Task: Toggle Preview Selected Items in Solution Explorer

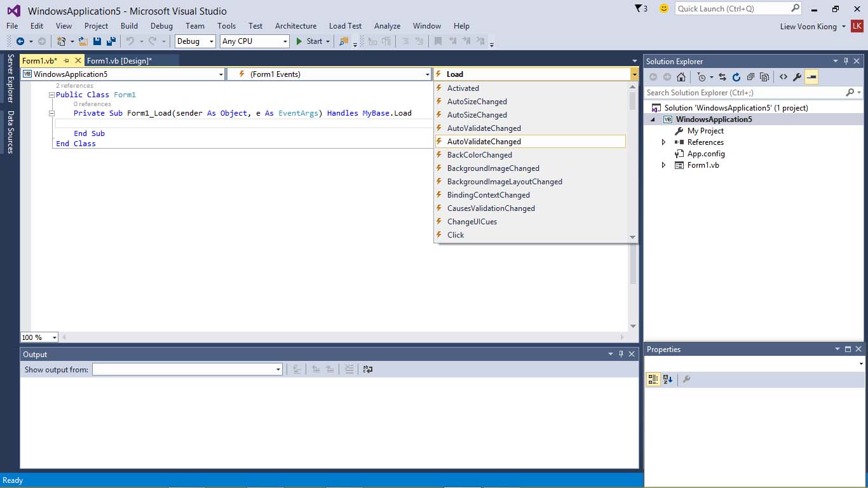Action: (811, 77)
